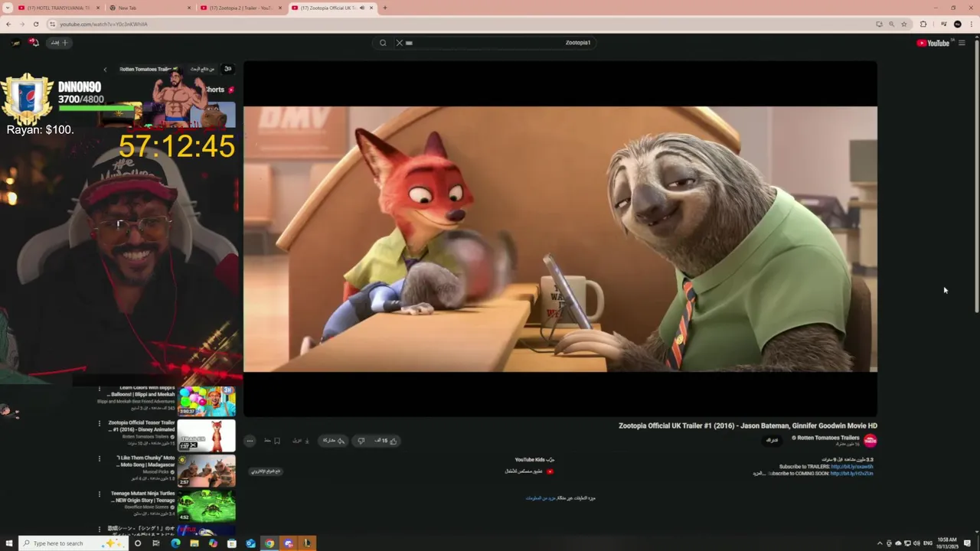Open the Blippi Learn Colors video thumbnail
The image size is (980, 551).
pyautogui.click(x=207, y=400)
